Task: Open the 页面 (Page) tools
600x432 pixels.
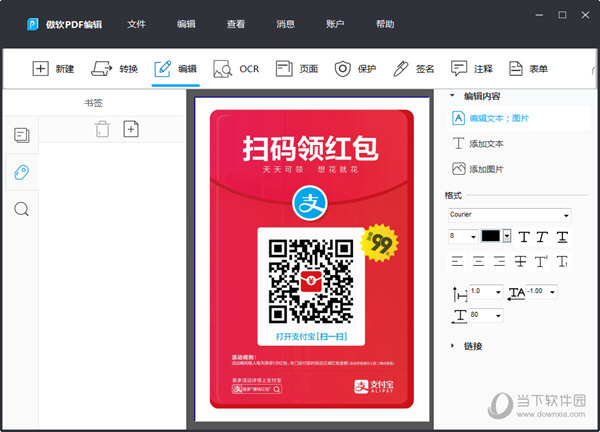Action: [x=297, y=69]
